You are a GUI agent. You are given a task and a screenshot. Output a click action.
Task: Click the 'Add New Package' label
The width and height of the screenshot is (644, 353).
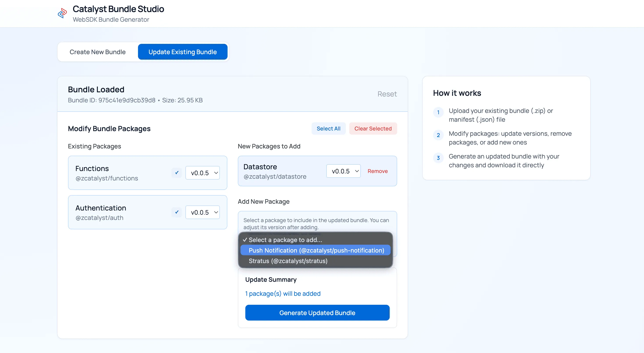(x=264, y=201)
